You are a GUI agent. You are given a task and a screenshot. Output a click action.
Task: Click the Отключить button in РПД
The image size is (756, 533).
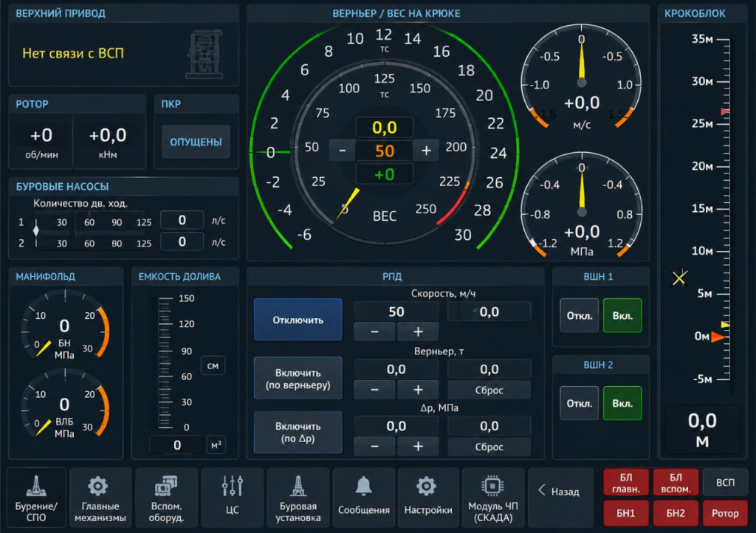(x=298, y=320)
